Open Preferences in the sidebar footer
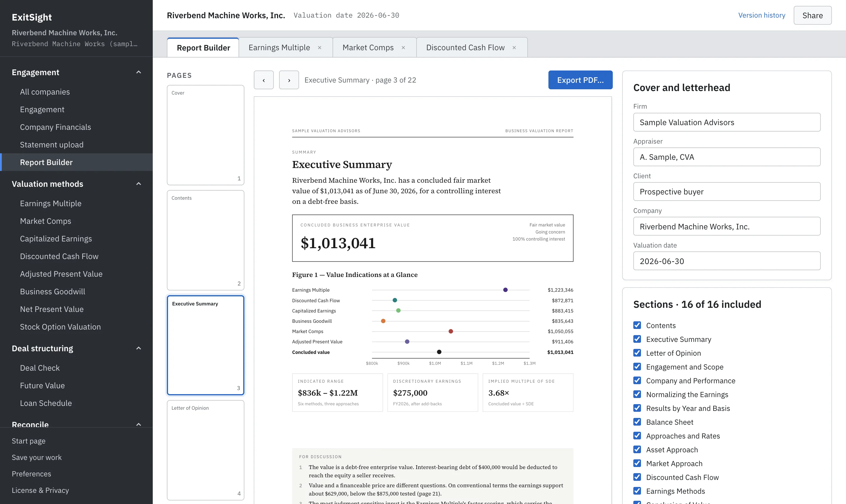The width and height of the screenshot is (846, 504). (x=31, y=474)
